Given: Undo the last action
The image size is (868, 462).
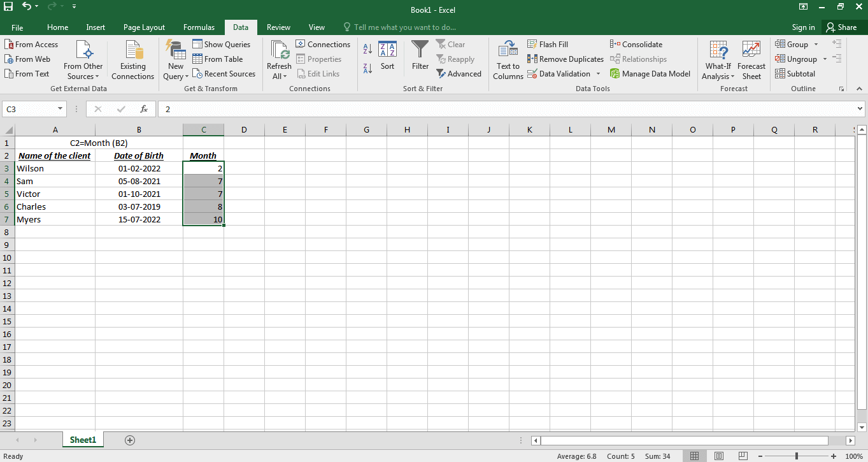Looking at the screenshot, I should tap(26, 6).
